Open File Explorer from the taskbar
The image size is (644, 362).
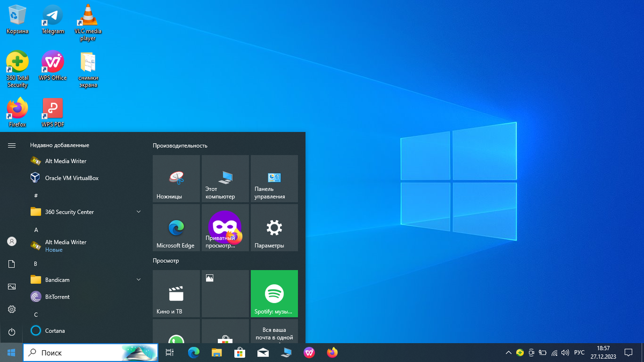(216, 352)
